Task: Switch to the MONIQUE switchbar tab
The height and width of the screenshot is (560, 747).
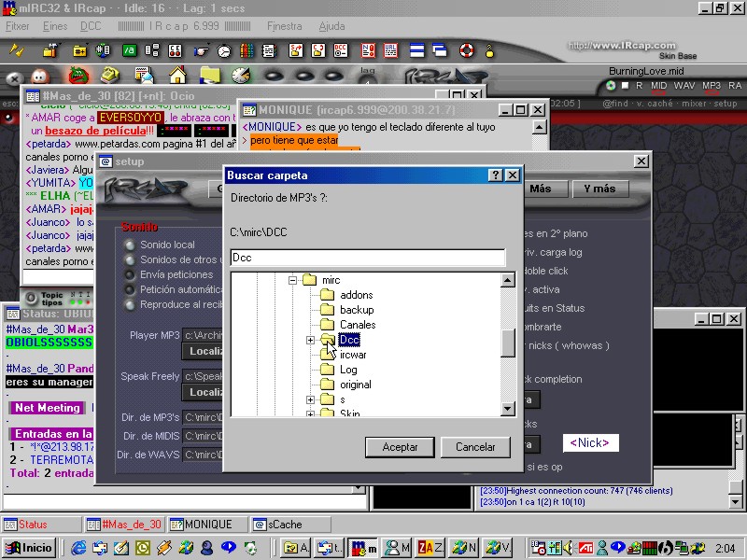Action: 207,525
